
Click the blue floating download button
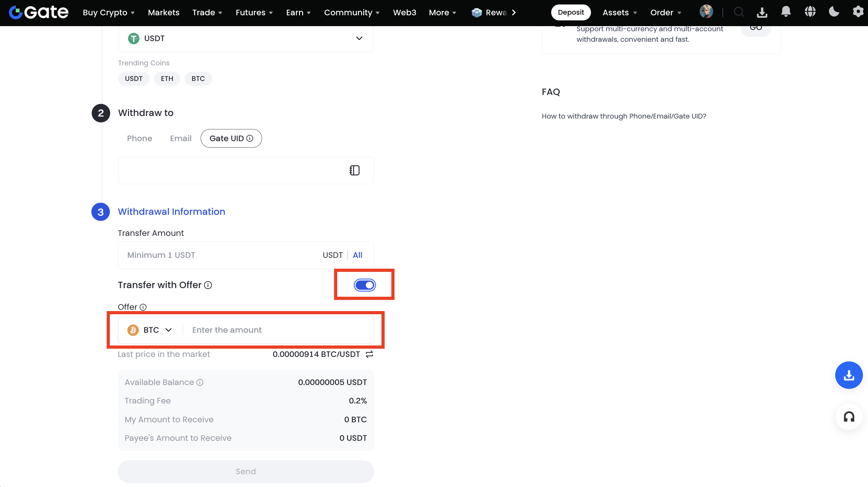pyautogui.click(x=849, y=375)
